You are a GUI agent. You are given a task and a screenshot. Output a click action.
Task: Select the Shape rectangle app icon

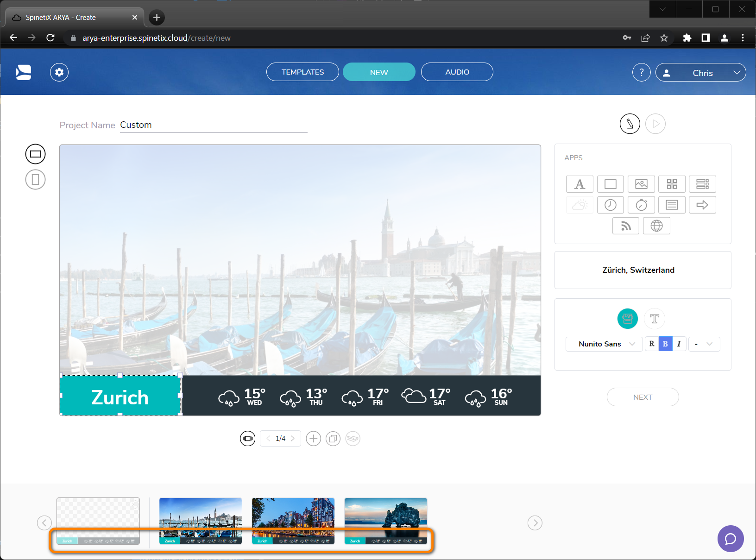[x=610, y=184]
